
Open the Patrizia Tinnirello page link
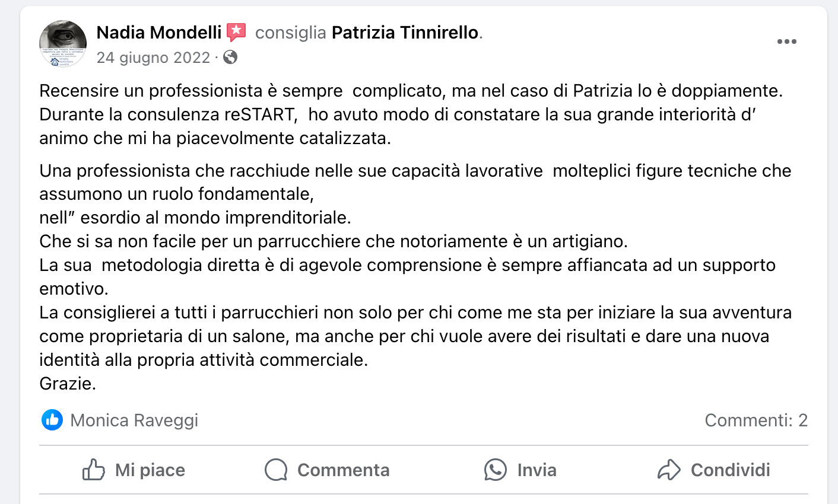pyautogui.click(x=405, y=32)
